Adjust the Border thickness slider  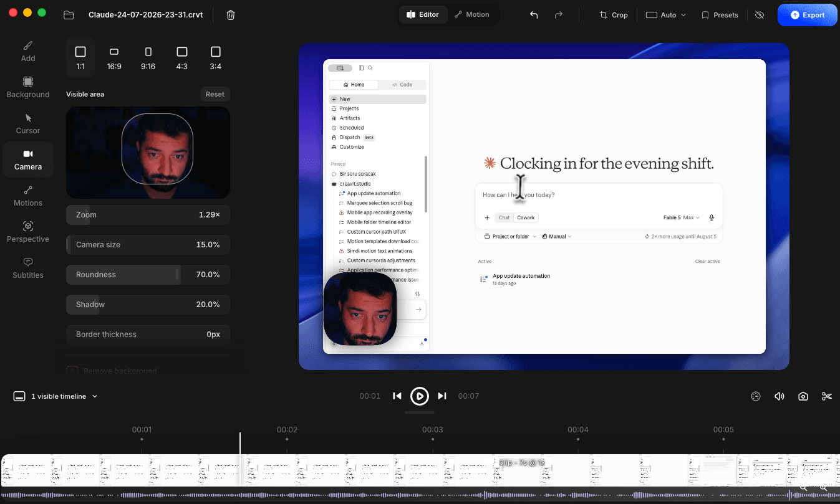pos(148,335)
